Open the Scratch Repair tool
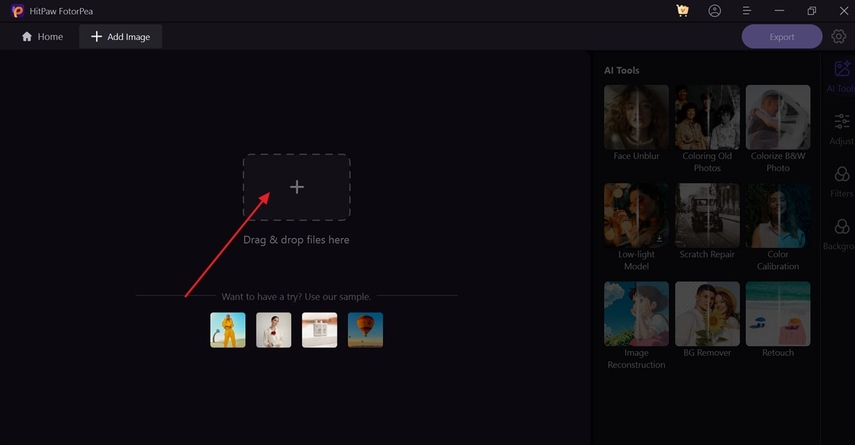855x445 pixels. pyautogui.click(x=707, y=215)
